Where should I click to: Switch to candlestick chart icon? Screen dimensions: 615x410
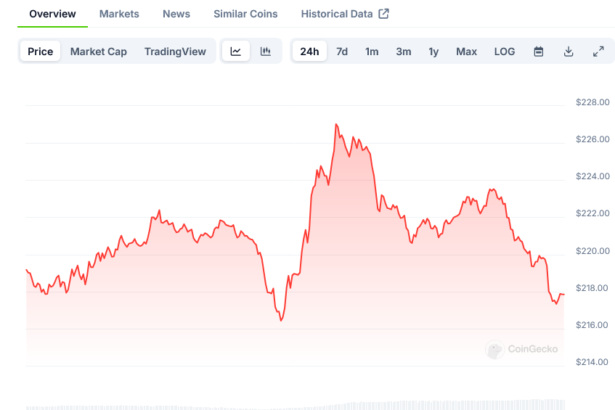click(266, 51)
